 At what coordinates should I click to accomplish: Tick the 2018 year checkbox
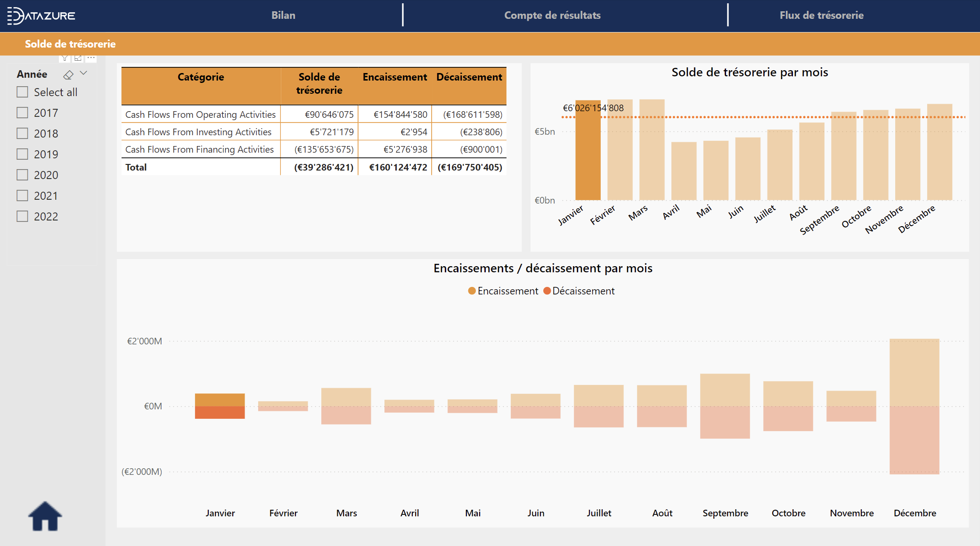coord(22,133)
